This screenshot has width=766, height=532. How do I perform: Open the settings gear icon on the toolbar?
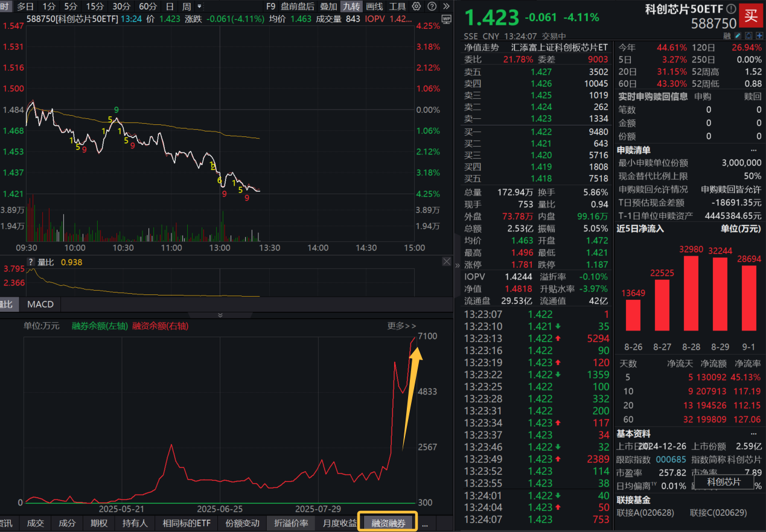[415, 6]
